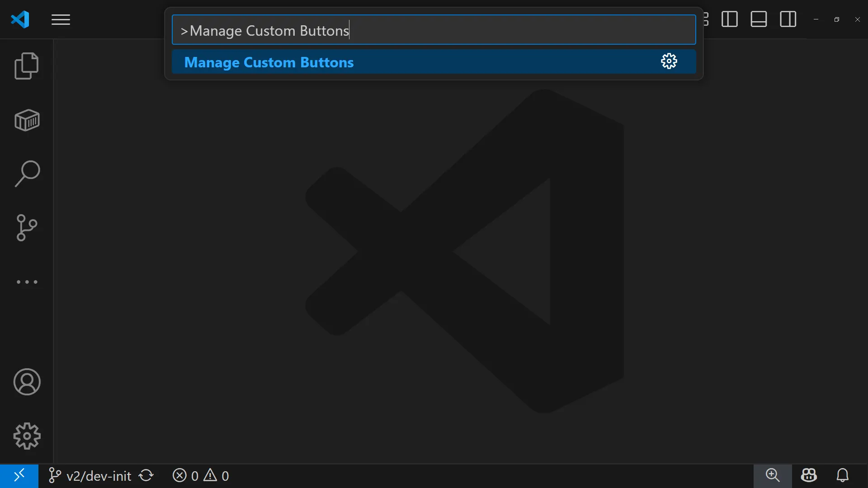Open the Search view icon
868x488 pixels.
pos(27,174)
